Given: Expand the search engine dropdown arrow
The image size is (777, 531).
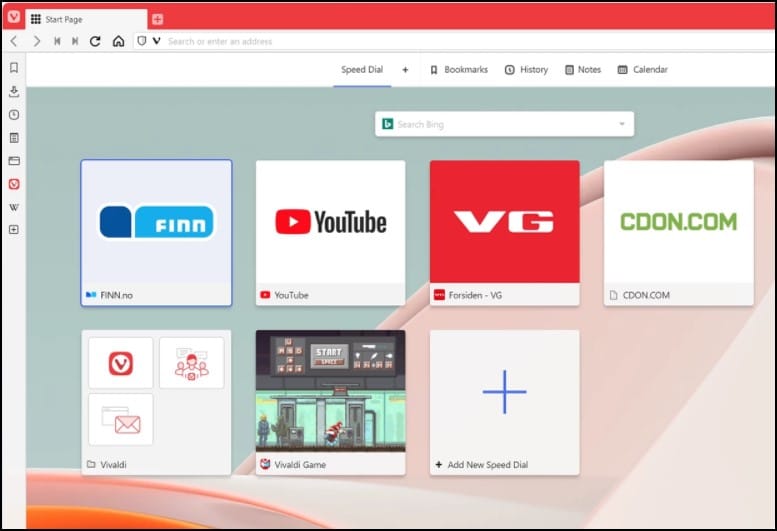Looking at the screenshot, I should tap(622, 124).
